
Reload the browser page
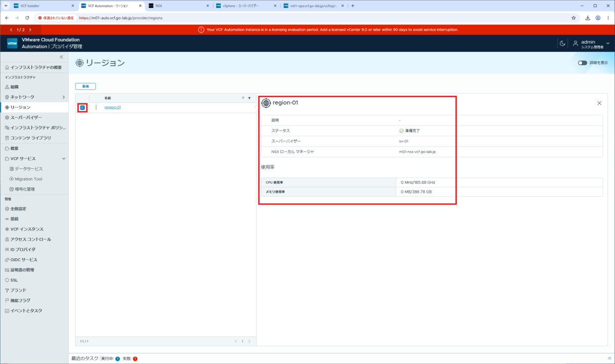coord(28,17)
